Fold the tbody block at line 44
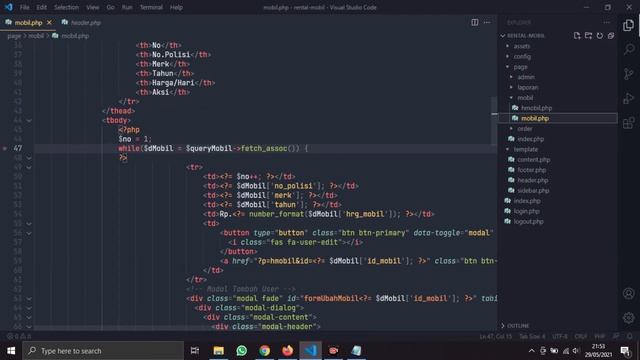Viewport: 640px width, 360px height. (x=29, y=120)
